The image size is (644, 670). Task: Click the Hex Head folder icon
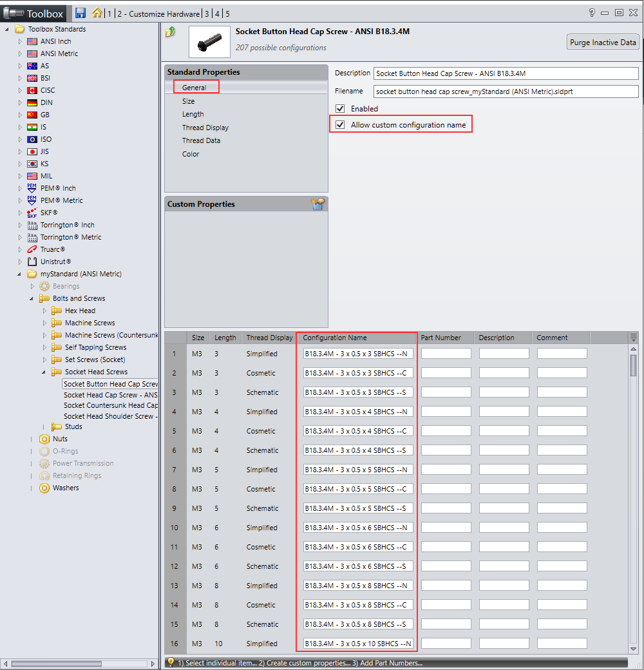(57, 311)
